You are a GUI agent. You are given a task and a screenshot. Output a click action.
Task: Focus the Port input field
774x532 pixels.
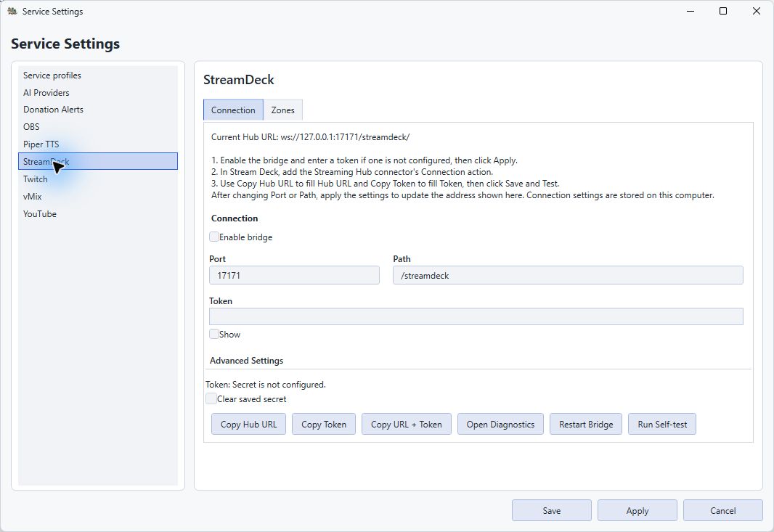click(x=294, y=275)
